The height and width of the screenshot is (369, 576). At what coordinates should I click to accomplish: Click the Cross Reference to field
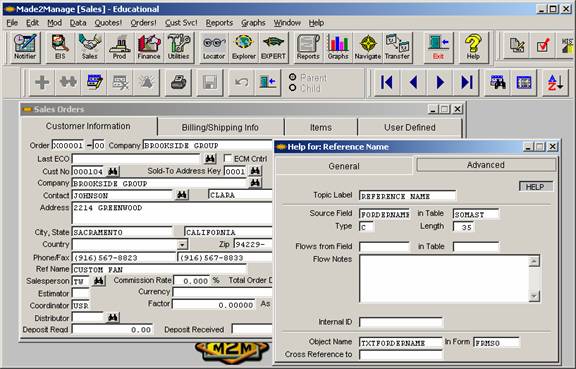pos(401,355)
